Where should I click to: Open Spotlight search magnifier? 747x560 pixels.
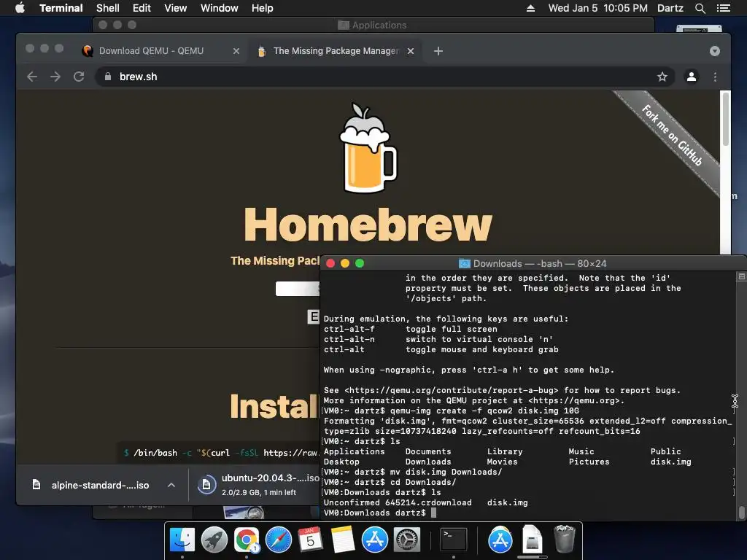(700, 8)
